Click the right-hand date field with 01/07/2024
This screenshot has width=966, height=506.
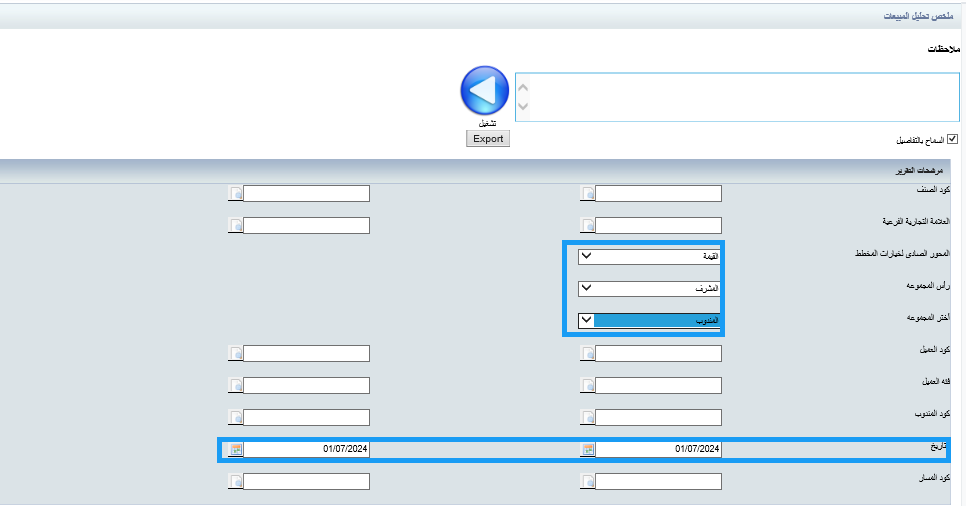(x=658, y=450)
